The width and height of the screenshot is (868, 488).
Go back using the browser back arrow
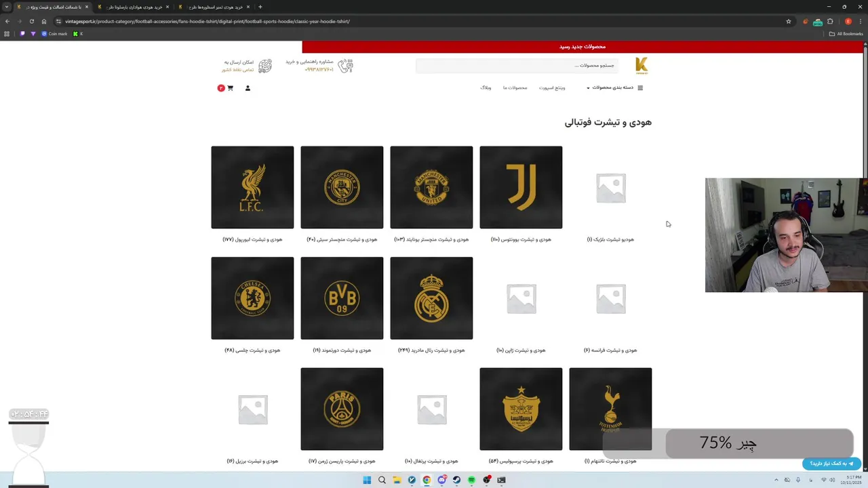click(x=7, y=21)
